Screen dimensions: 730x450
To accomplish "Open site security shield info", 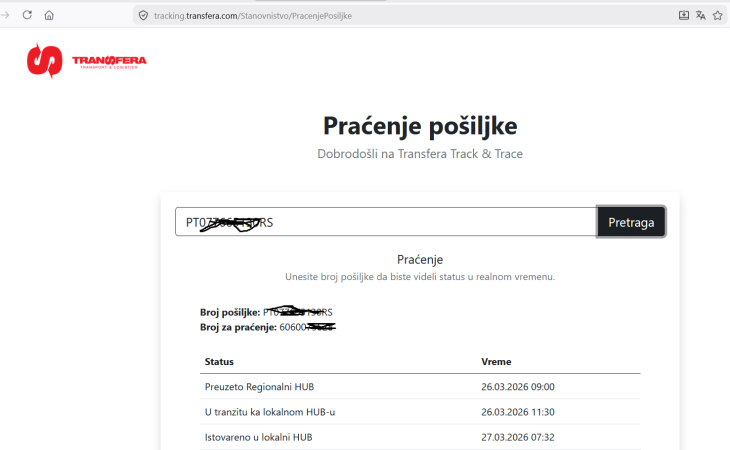I will (x=143, y=16).
